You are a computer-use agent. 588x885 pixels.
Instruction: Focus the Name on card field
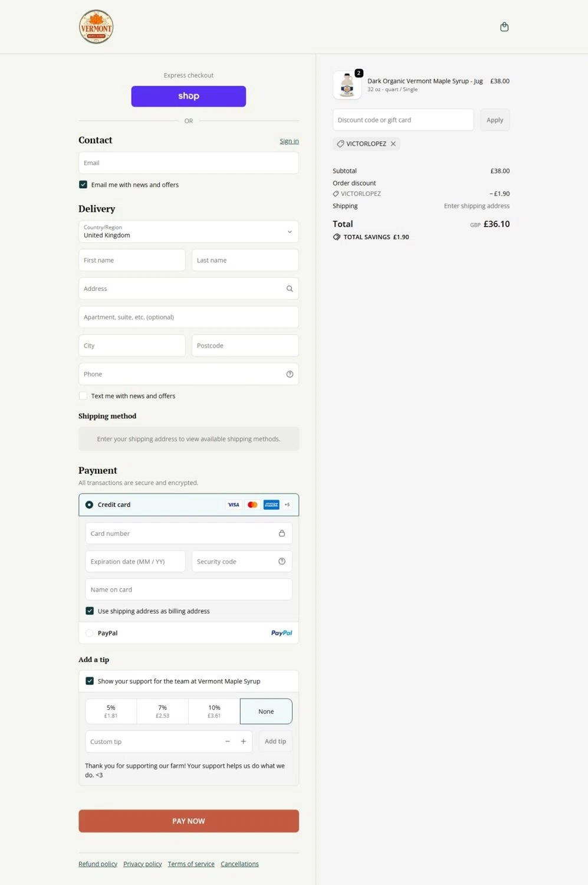[x=189, y=589]
